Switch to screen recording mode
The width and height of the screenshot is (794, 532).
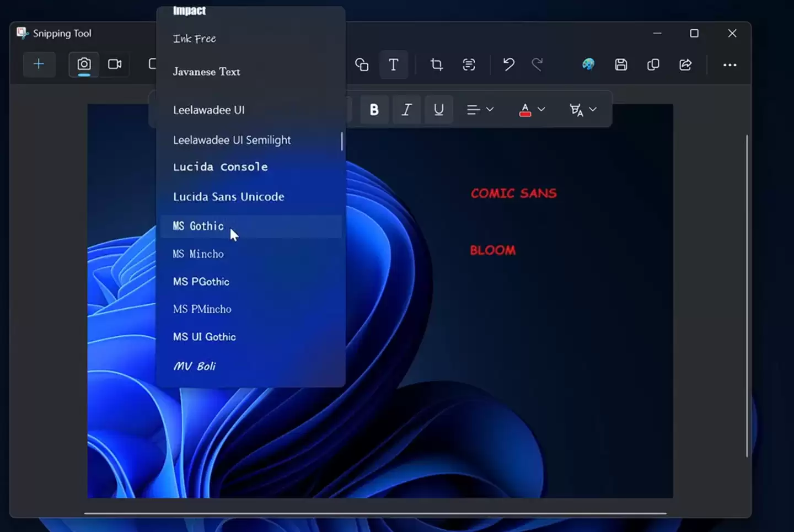[115, 65]
